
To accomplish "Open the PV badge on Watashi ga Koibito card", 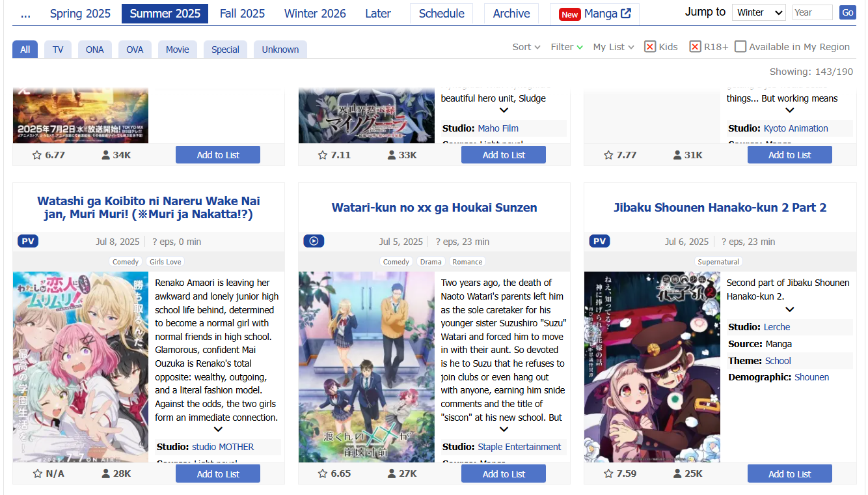I will [28, 242].
